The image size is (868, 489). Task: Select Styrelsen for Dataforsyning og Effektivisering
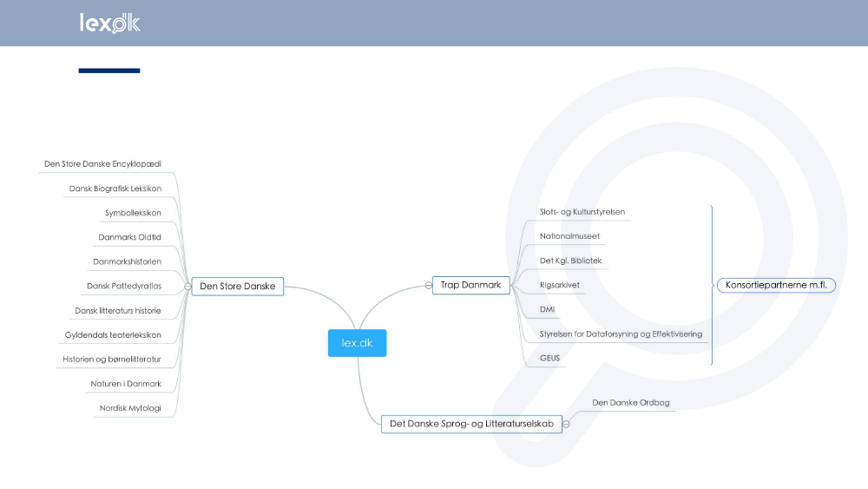[x=621, y=334]
